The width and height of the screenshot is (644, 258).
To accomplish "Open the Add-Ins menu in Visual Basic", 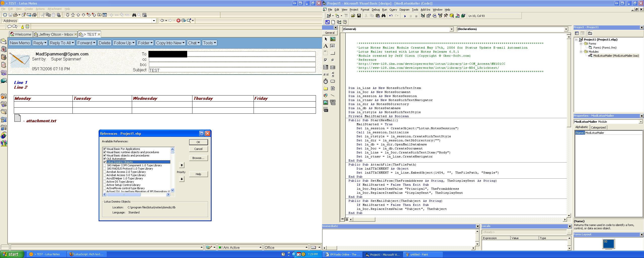I will point(425,10).
